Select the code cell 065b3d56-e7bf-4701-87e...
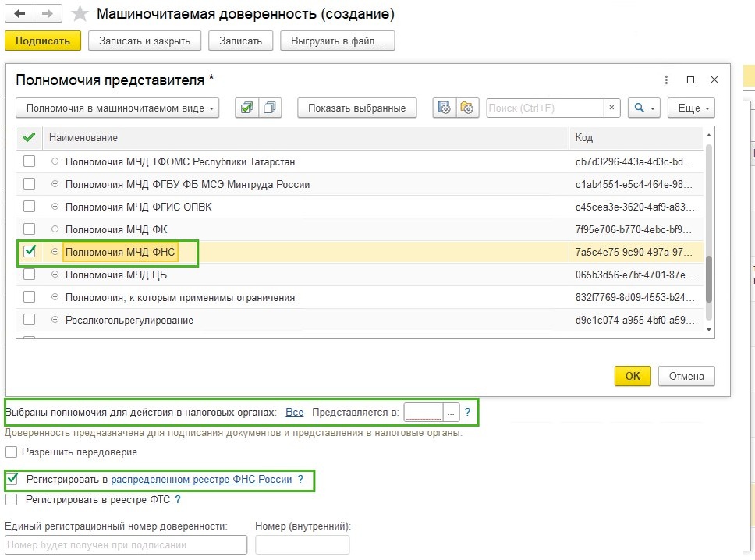The width and height of the screenshot is (755, 560). pyautogui.click(x=636, y=275)
